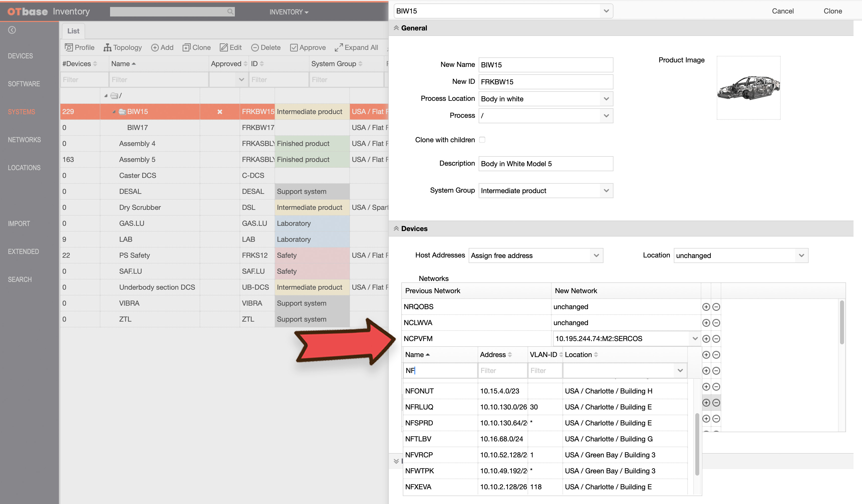Open the INVENTORY menu
The image size is (862, 504).
[x=289, y=12]
